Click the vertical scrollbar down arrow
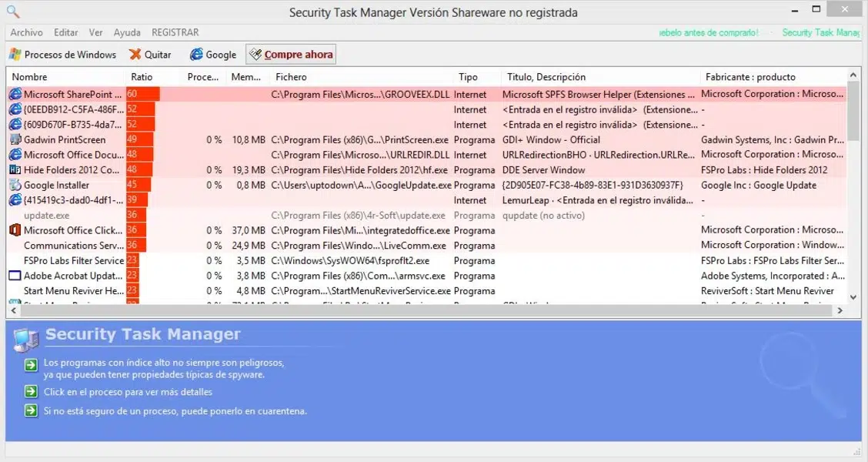The width and height of the screenshot is (868, 462). 853,297
